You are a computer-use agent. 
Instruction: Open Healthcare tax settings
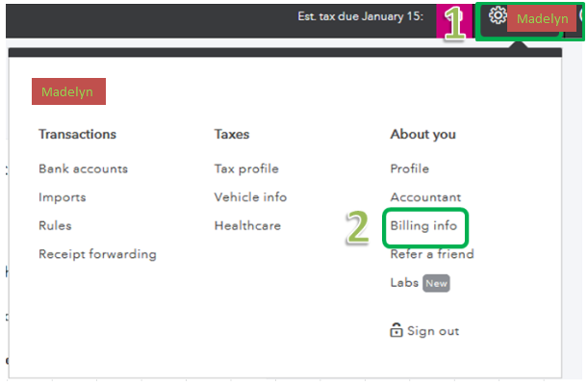click(247, 225)
